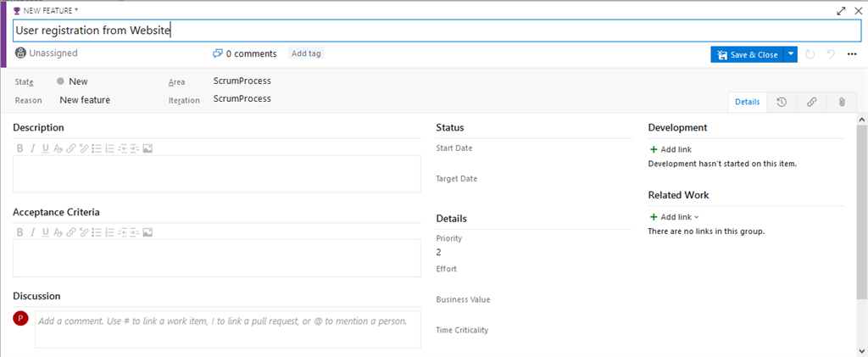The width and height of the screenshot is (868, 357).
Task: Click the Save & Close button
Action: click(x=747, y=54)
